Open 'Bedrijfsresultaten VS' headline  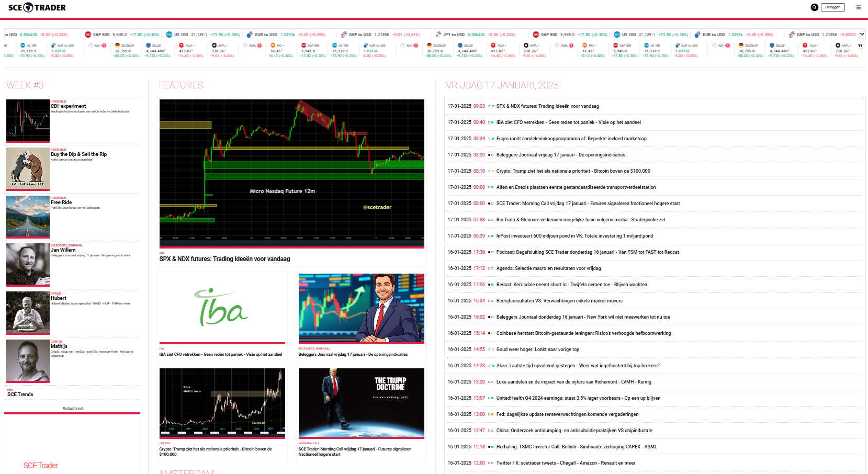click(559, 301)
